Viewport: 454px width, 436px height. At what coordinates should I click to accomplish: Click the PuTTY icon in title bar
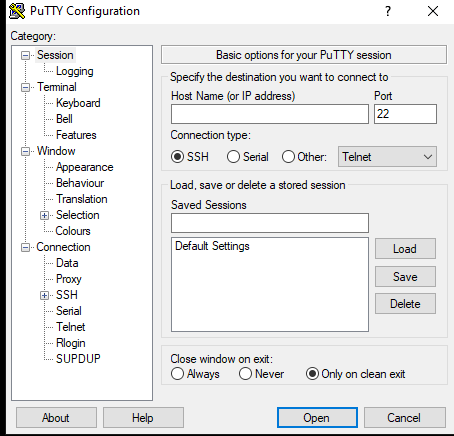tap(17, 11)
